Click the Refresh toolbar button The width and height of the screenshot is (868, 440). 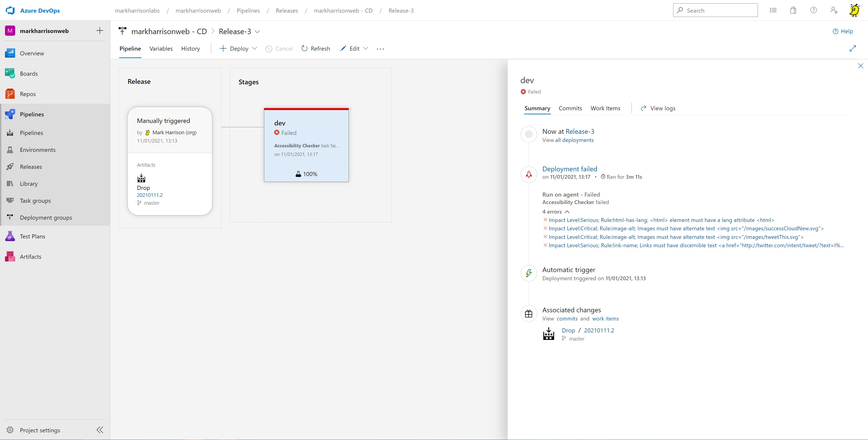pyautogui.click(x=315, y=49)
